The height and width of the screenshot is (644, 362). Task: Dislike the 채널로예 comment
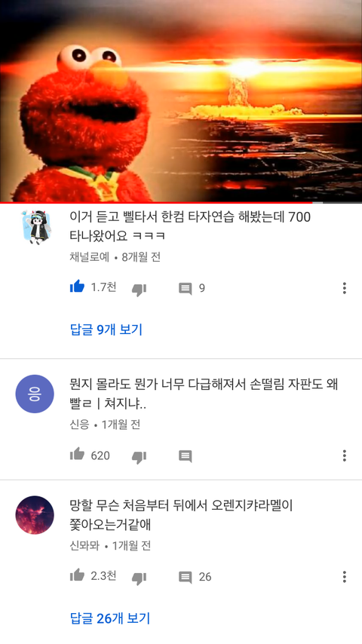tap(139, 290)
